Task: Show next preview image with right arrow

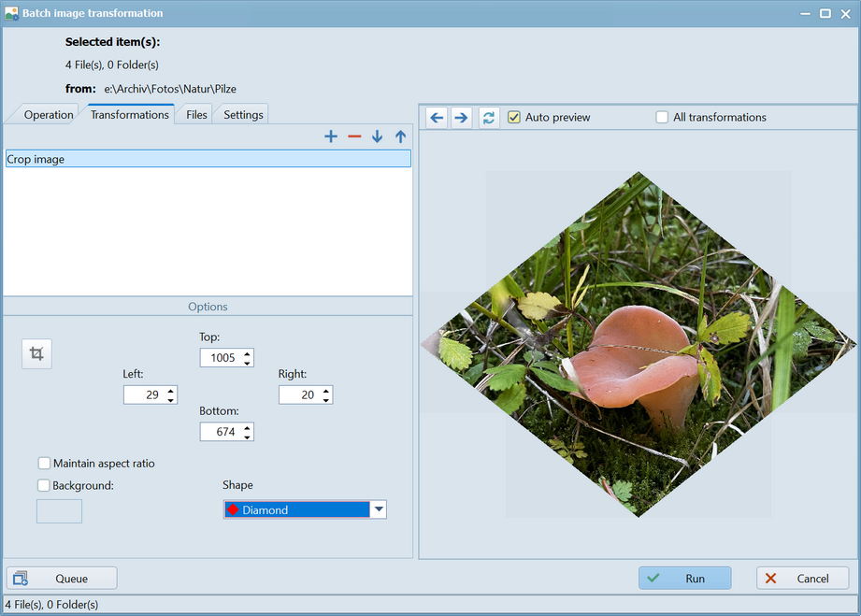Action: click(x=461, y=118)
